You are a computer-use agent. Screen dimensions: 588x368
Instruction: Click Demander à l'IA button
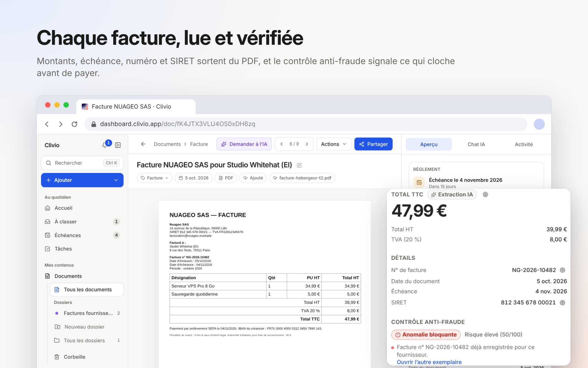[x=244, y=144]
